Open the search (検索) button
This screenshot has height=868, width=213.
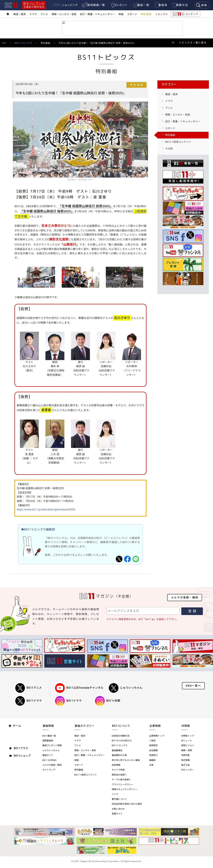[202, 5]
